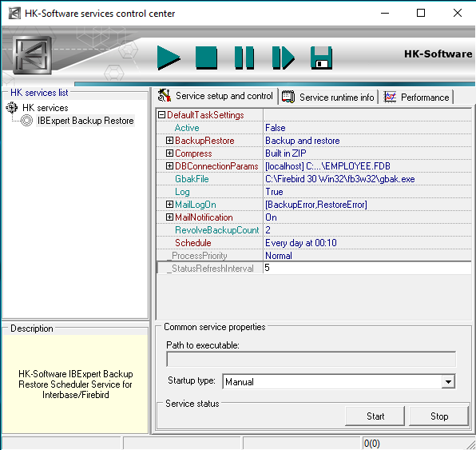The width and height of the screenshot is (476, 450).
Task: Click the [BackupError,RestoreError] value
Action: pyautogui.click(x=316, y=205)
